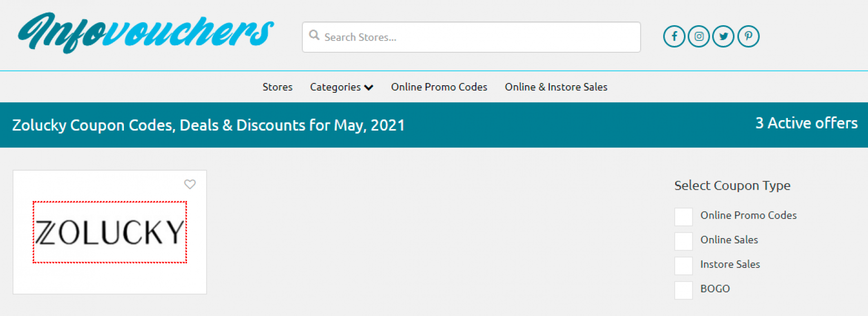Open the Instagram social icon

[699, 36]
